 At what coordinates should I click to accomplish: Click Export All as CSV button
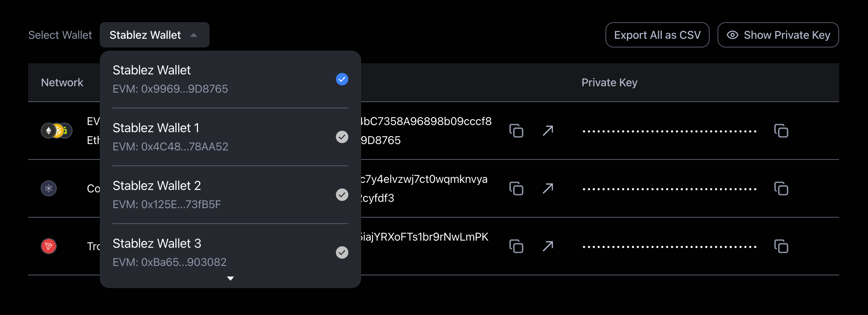657,35
